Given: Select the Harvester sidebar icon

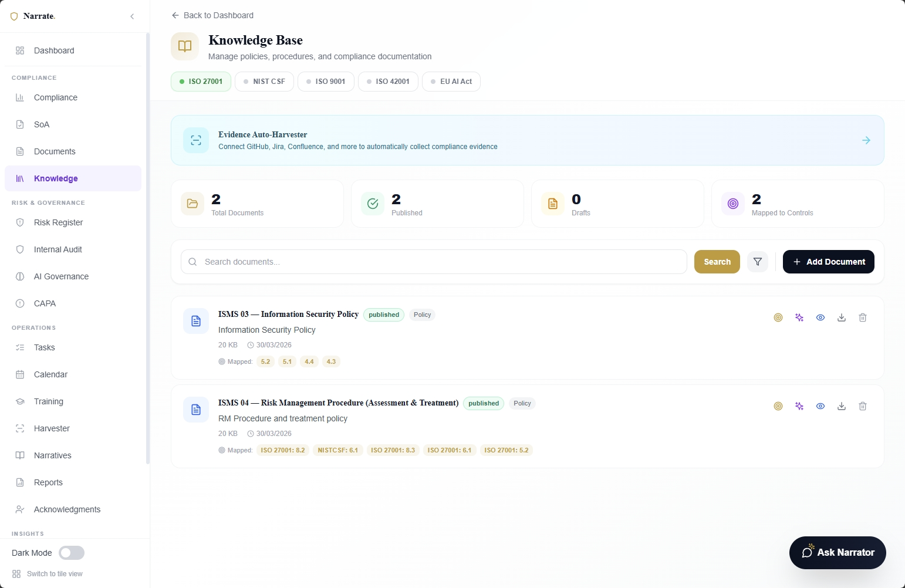Looking at the screenshot, I should [19, 428].
